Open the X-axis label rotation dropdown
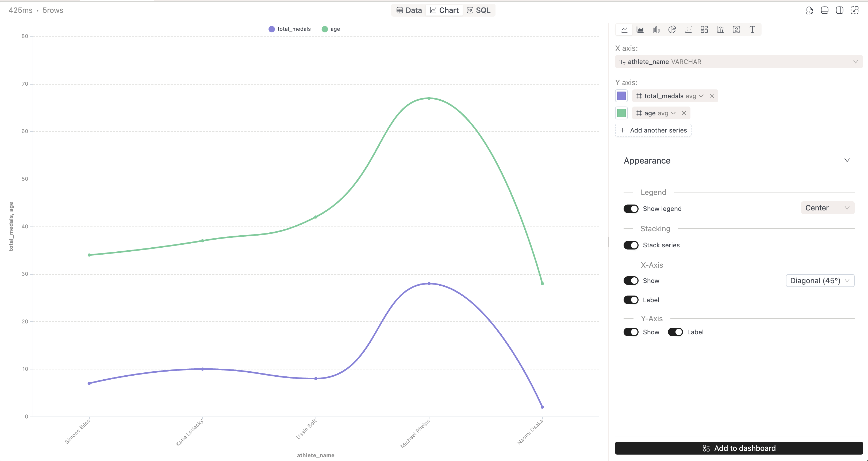Image resolution: width=868 pixels, height=461 pixels. [820, 280]
